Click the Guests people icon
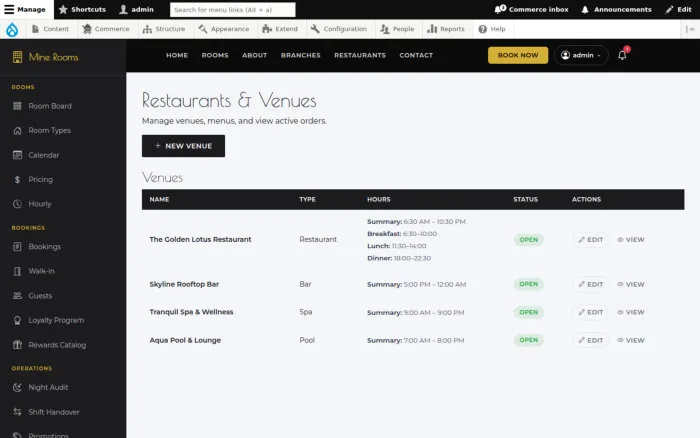The image size is (700, 438). click(17, 296)
